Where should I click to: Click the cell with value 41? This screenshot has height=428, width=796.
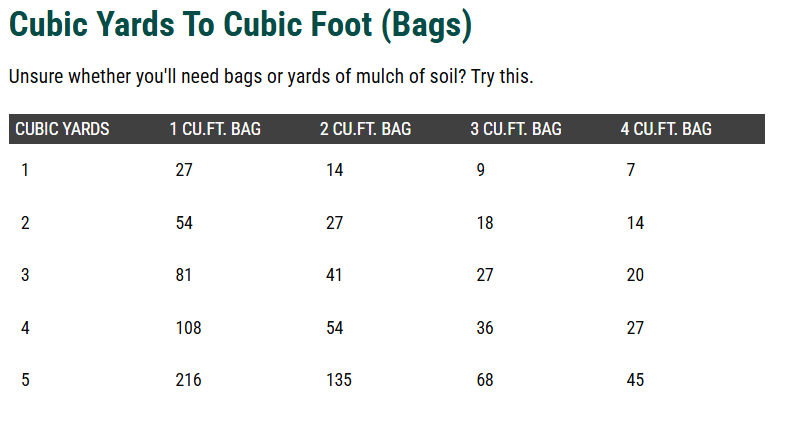coord(335,275)
